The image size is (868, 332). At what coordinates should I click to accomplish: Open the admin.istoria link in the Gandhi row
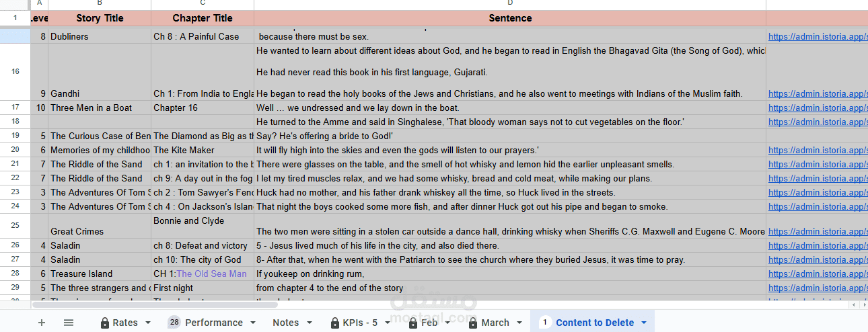(x=818, y=94)
